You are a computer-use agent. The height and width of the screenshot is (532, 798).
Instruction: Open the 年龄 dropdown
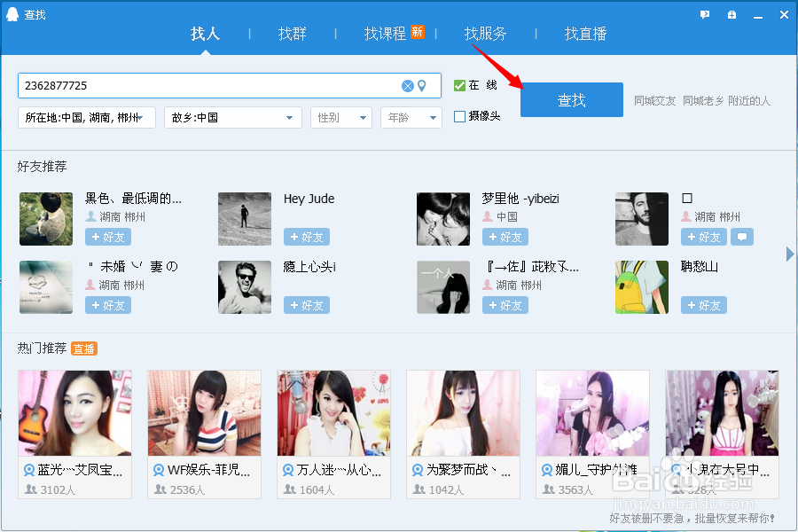[411, 117]
